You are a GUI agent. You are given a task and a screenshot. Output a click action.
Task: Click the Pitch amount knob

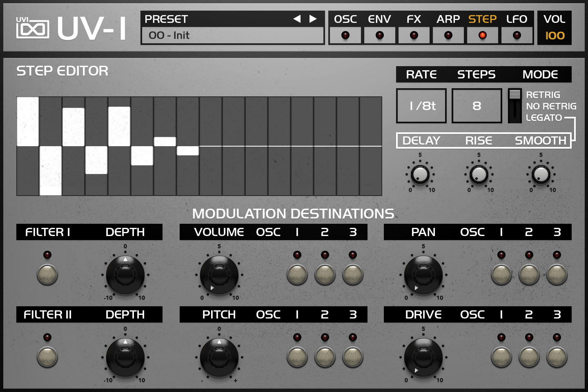pos(219,357)
